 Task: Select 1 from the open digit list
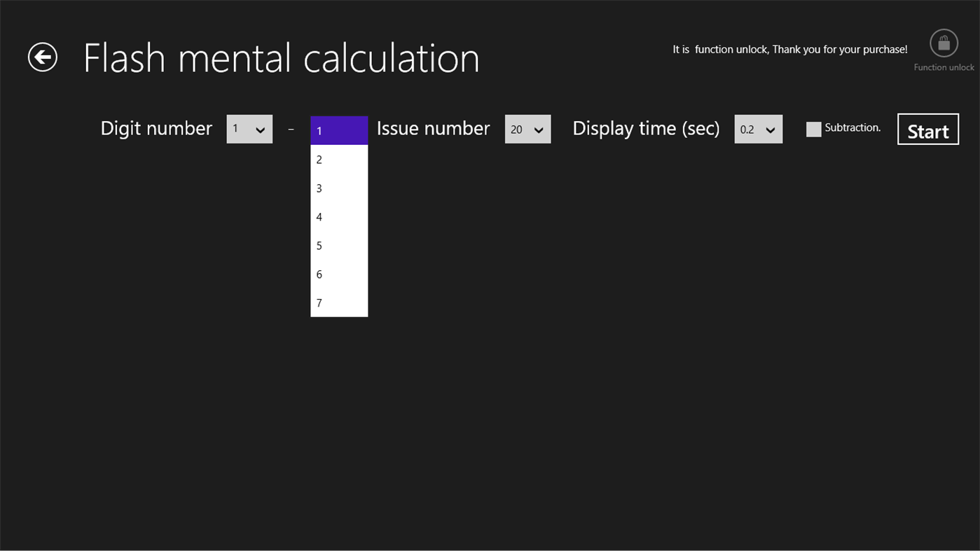338,130
